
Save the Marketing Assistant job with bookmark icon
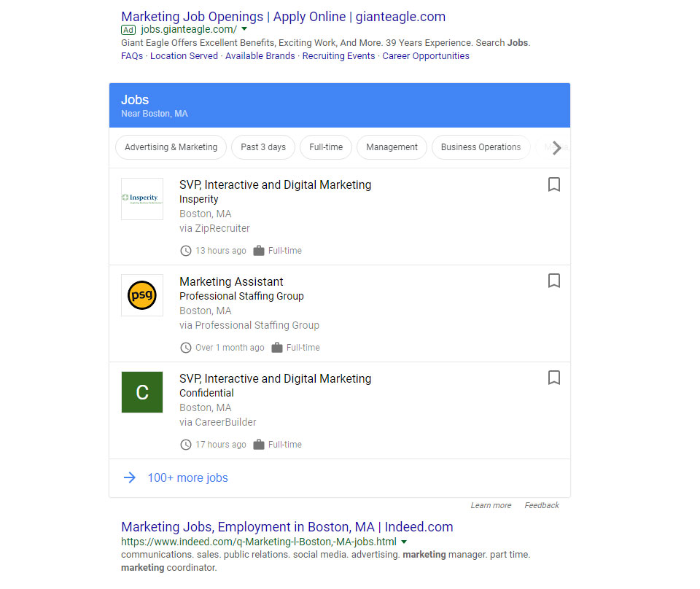coord(553,281)
